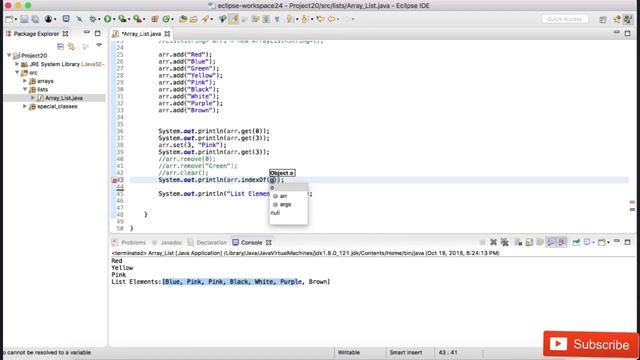Open Package Explorer view menu triangle
The width and height of the screenshot is (640, 360).
point(99,45)
